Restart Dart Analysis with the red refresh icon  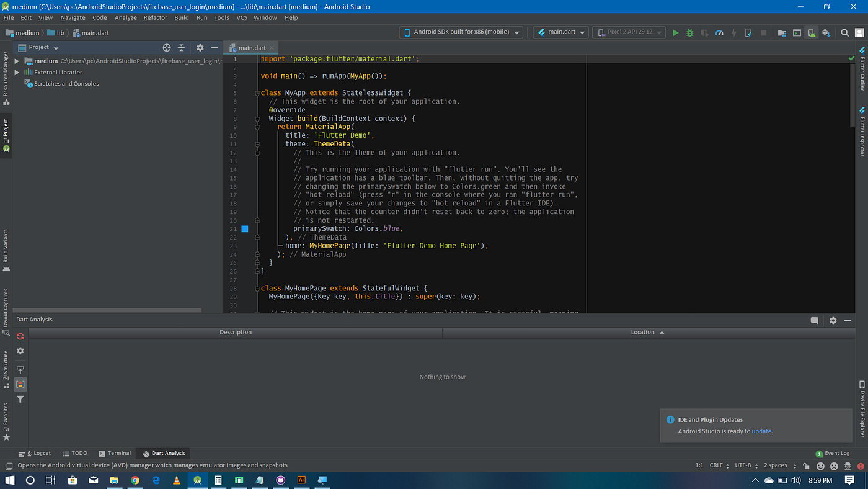click(x=20, y=336)
